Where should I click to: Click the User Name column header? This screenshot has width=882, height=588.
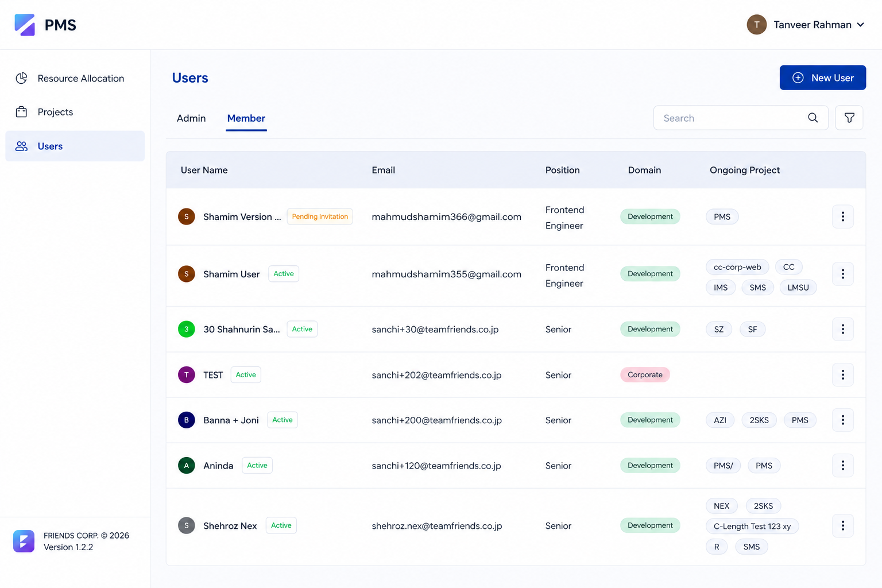pyautogui.click(x=204, y=170)
